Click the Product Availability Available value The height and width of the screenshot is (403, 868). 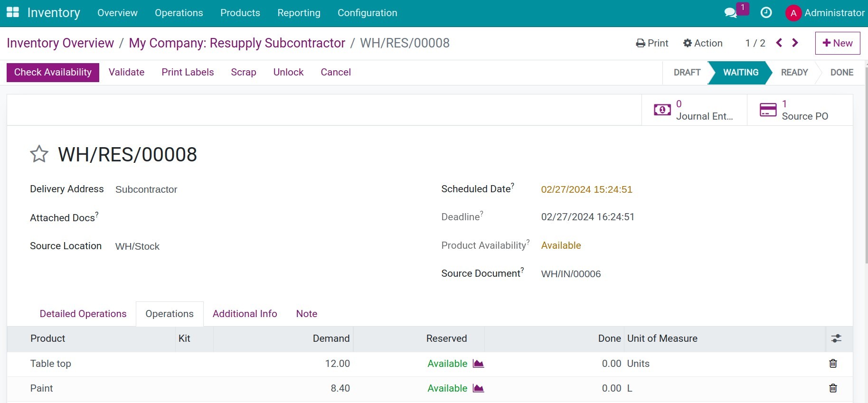[561, 245]
